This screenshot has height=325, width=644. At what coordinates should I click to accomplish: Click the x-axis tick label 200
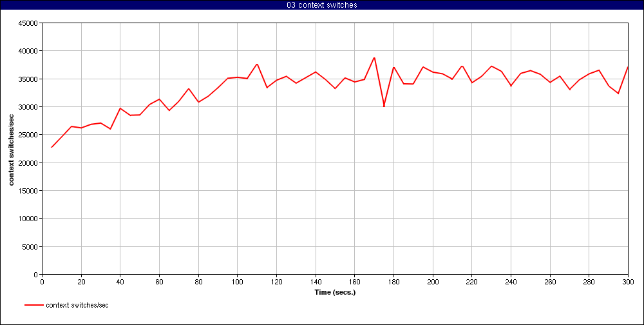click(x=433, y=282)
